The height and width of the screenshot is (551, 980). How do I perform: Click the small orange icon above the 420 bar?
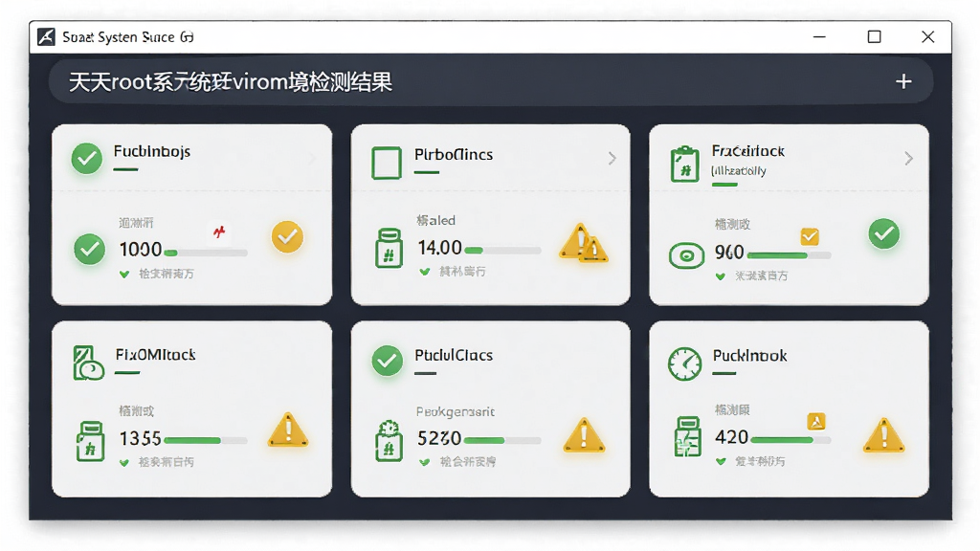[816, 422]
